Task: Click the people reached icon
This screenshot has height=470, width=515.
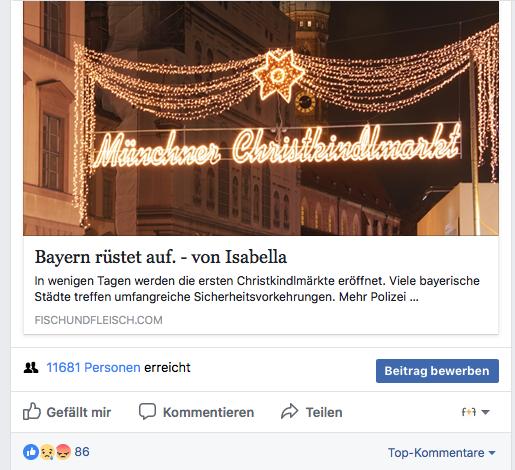Action: pyautogui.click(x=31, y=367)
